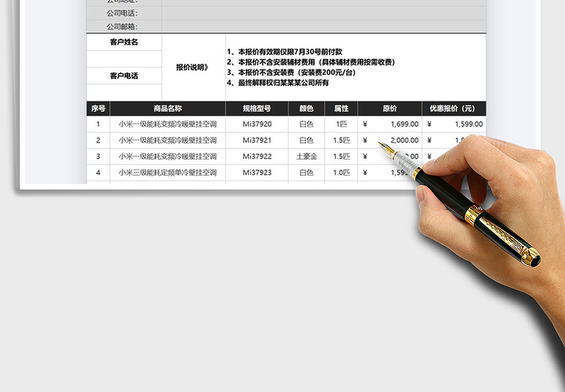Select the 优惠报价（元） column header
Screen dimensions: 565x392
click(454, 109)
